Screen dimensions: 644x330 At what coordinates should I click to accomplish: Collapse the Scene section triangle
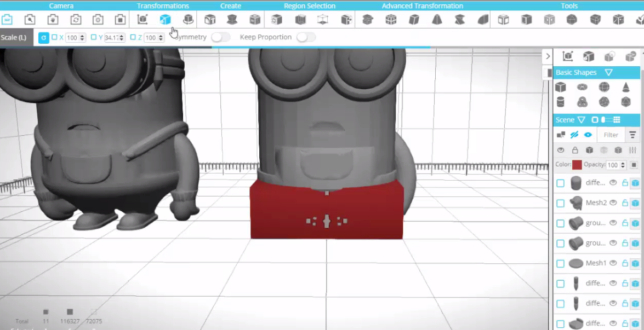[x=581, y=120]
